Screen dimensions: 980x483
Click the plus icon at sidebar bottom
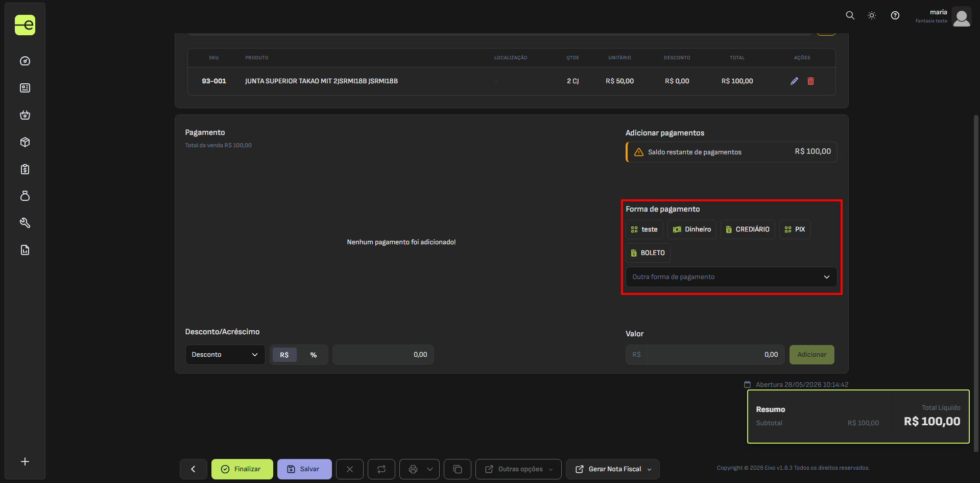point(25,462)
